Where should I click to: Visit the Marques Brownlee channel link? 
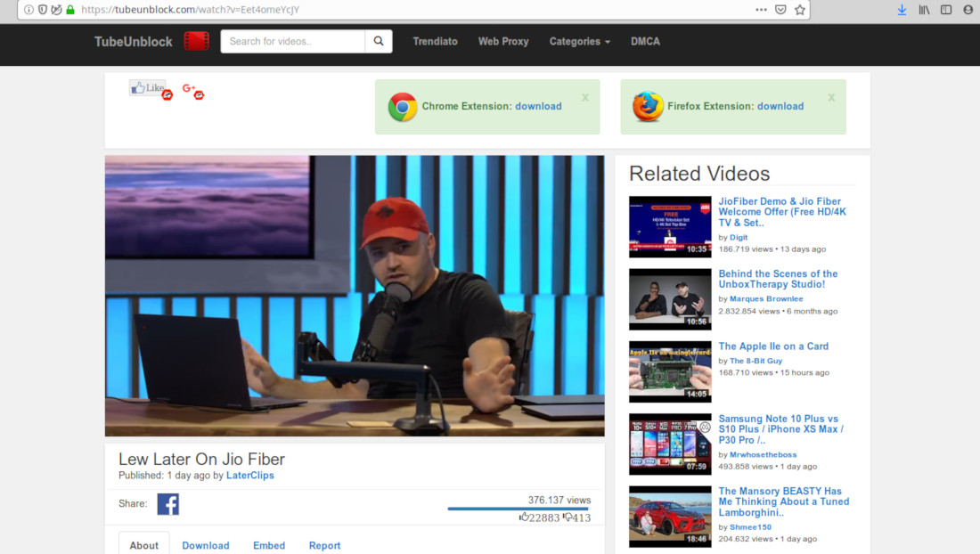point(766,298)
